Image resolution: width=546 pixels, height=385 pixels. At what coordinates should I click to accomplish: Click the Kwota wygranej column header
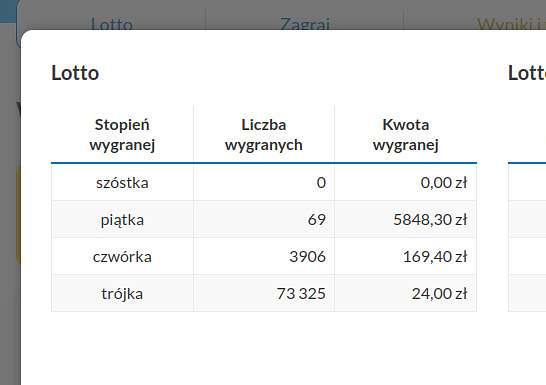[406, 134]
